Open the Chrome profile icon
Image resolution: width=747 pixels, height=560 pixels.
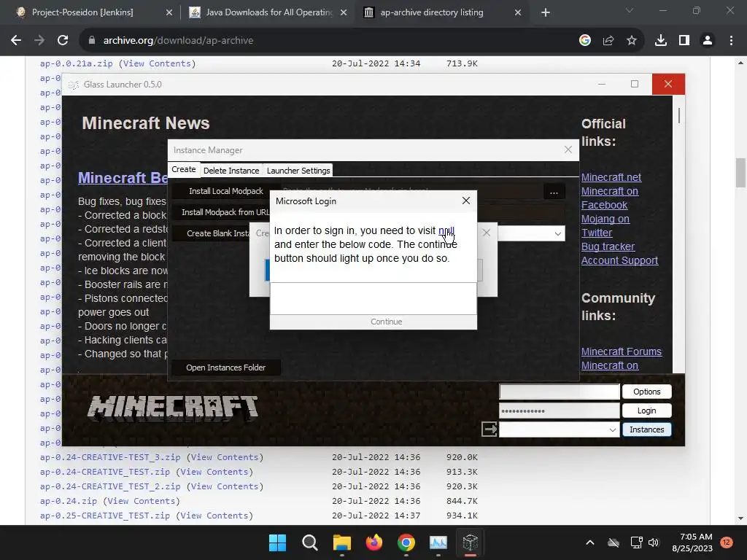tap(708, 41)
